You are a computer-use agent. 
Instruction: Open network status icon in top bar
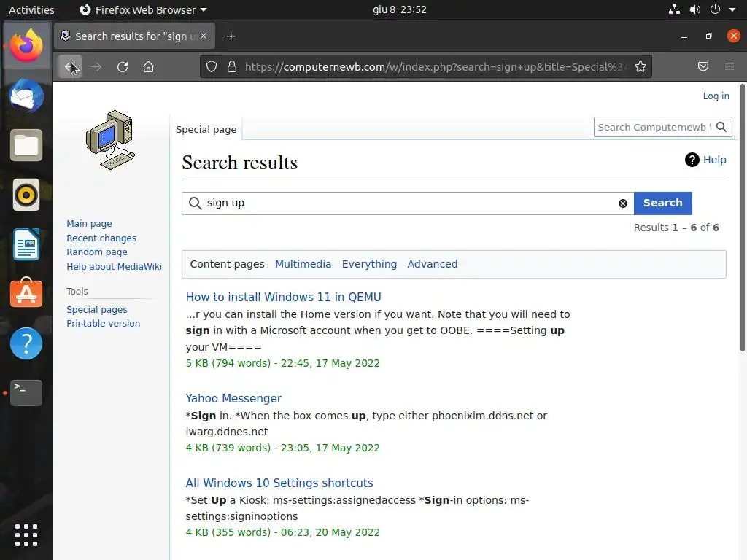coord(674,9)
